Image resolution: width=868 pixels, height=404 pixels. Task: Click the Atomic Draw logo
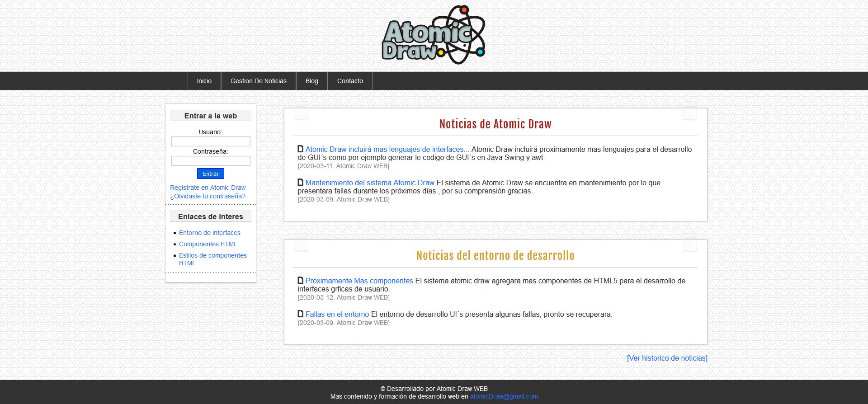434,35
